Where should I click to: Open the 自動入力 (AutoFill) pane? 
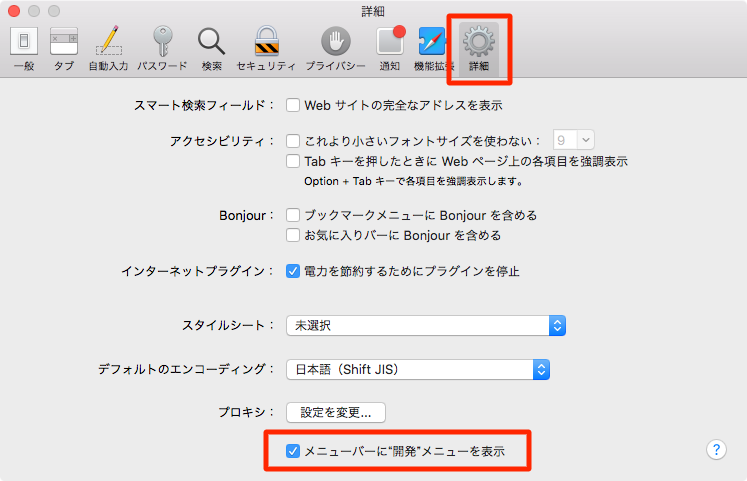click(x=109, y=49)
